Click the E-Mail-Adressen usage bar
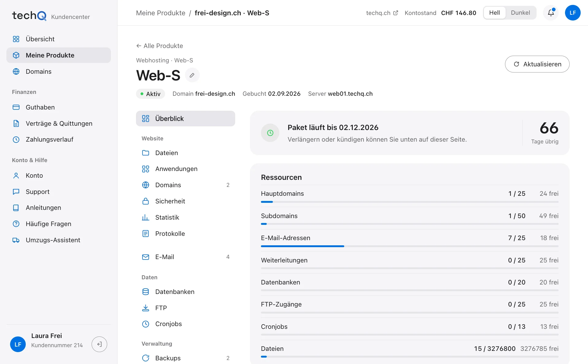 tap(409, 246)
